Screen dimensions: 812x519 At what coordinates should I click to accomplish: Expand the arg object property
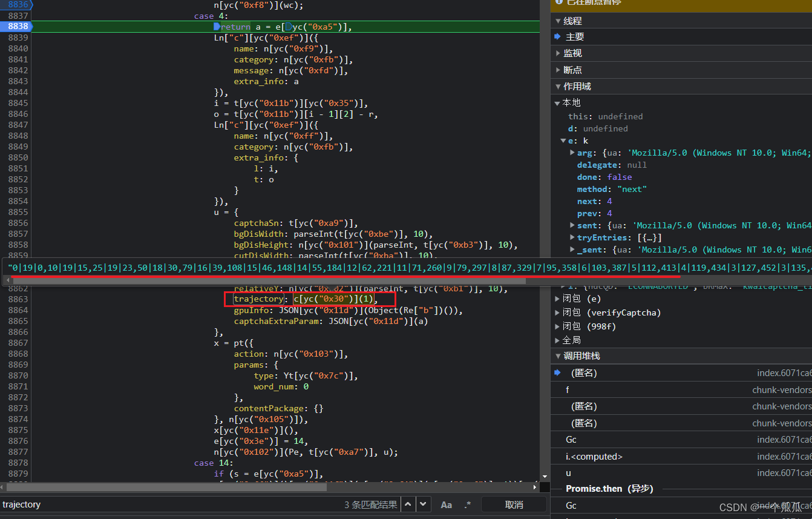click(x=572, y=153)
